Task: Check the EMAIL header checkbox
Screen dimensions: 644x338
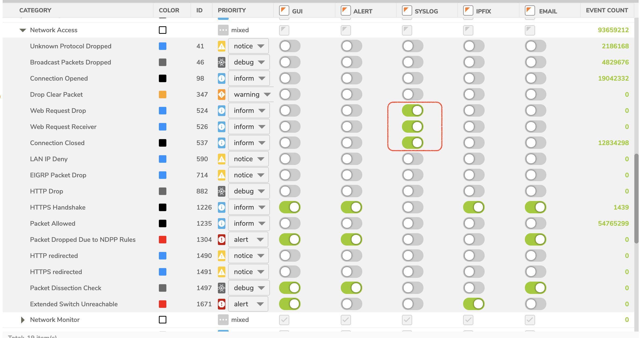Action: [x=530, y=11]
